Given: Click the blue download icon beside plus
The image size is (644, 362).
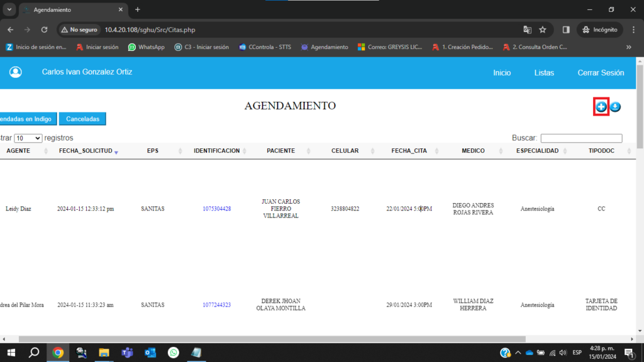Looking at the screenshot, I should click(x=615, y=107).
